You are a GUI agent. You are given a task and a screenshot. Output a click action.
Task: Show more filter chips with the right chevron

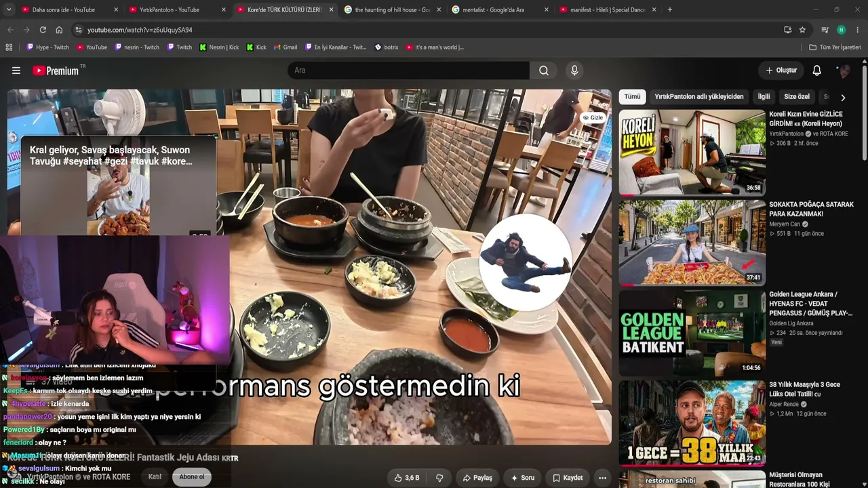[x=843, y=97]
